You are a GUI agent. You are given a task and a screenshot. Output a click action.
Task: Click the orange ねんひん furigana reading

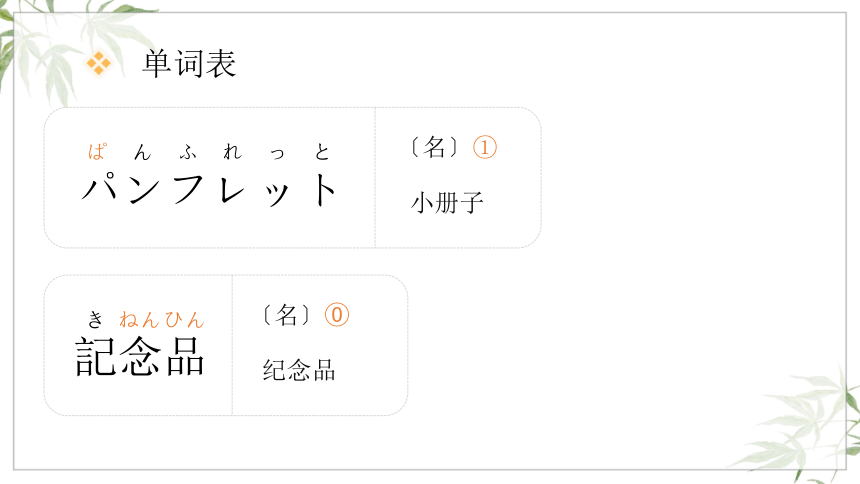pyautogui.click(x=162, y=319)
